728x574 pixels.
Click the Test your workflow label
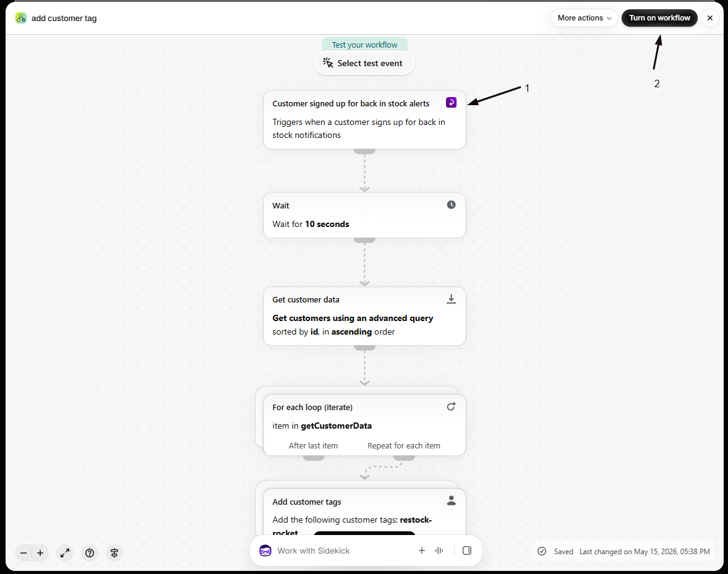364,45
